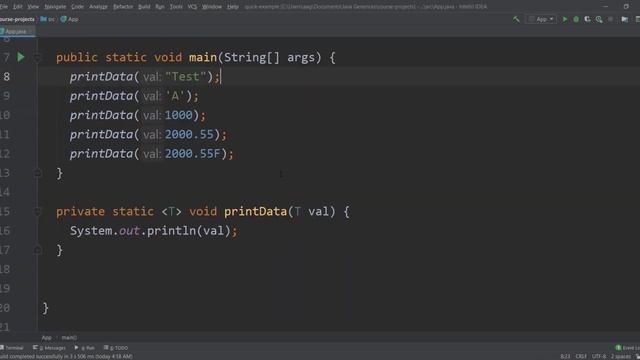Click the cursor position indicator in the status bar
640x360 pixels.
coord(565,356)
